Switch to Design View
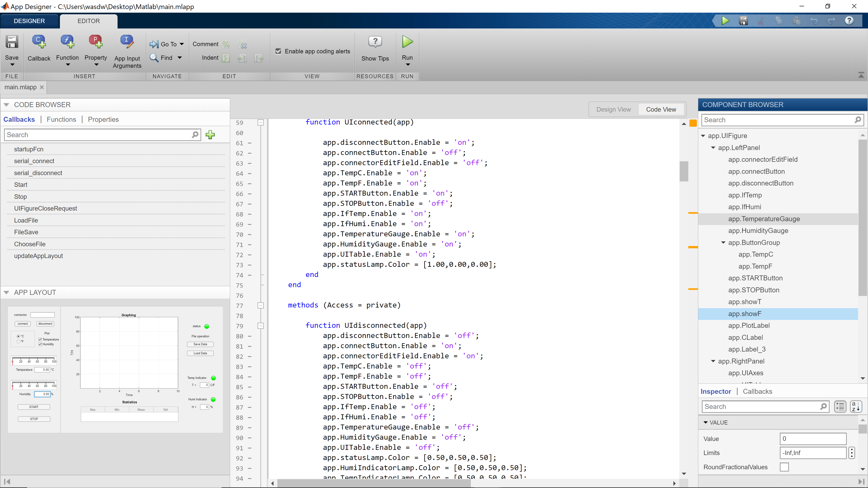This screenshot has width=868, height=488. (x=613, y=109)
